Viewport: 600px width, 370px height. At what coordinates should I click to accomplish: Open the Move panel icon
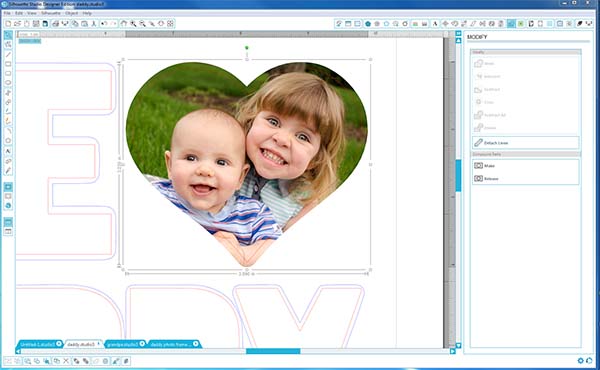445,24
